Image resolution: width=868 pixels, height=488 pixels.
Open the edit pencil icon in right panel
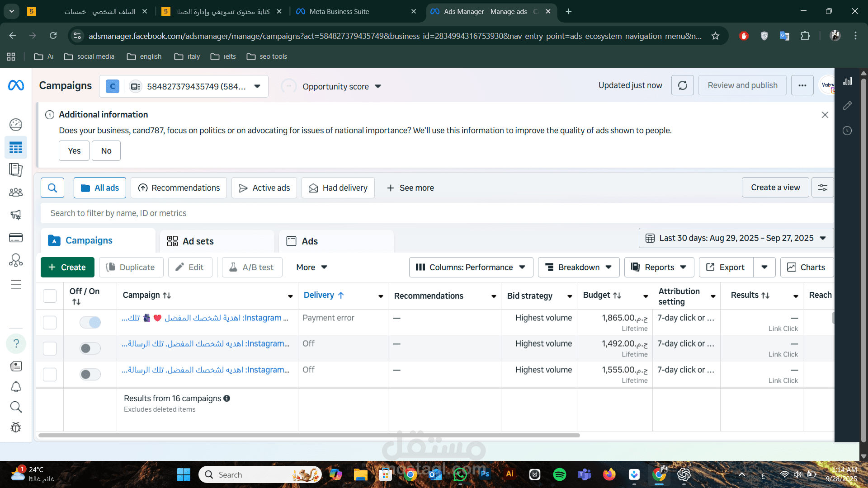tap(847, 106)
